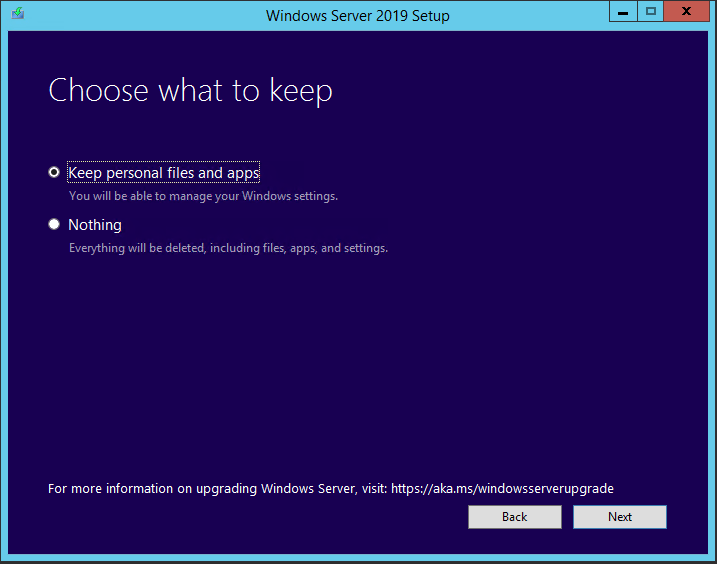Image resolution: width=717 pixels, height=564 pixels.
Task: Click the Next button
Action: [x=619, y=517]
